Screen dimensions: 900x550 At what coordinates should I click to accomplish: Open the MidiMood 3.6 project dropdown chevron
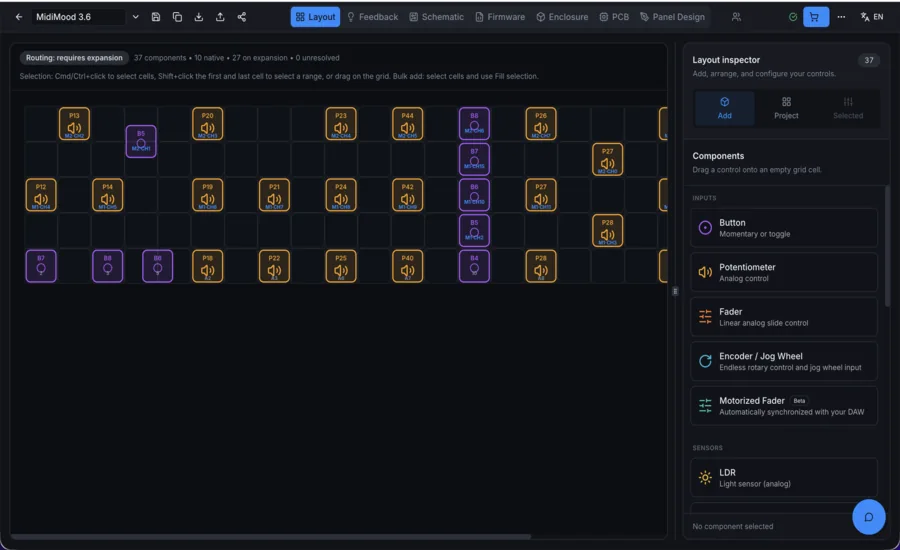coord(135,17)
